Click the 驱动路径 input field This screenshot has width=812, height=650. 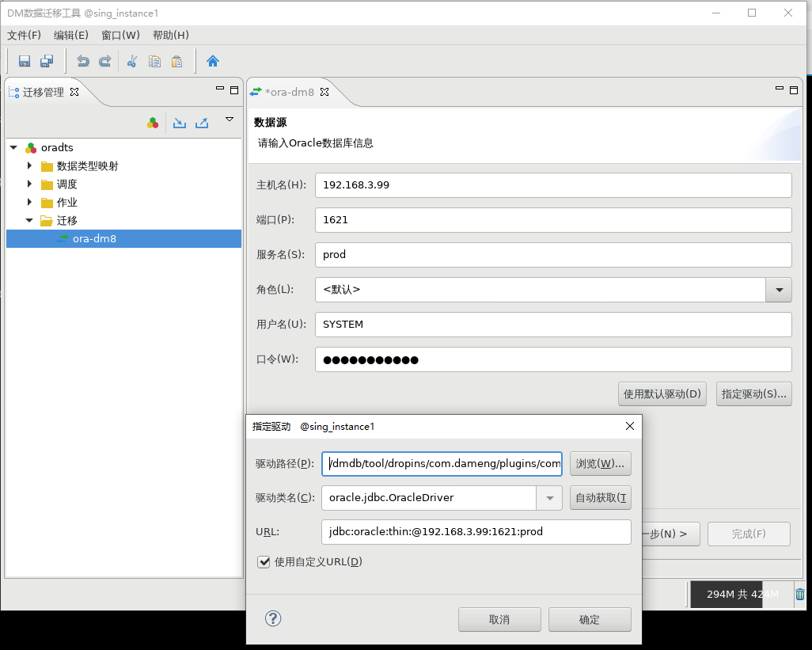pyautogui.click(x=442, y=463)
